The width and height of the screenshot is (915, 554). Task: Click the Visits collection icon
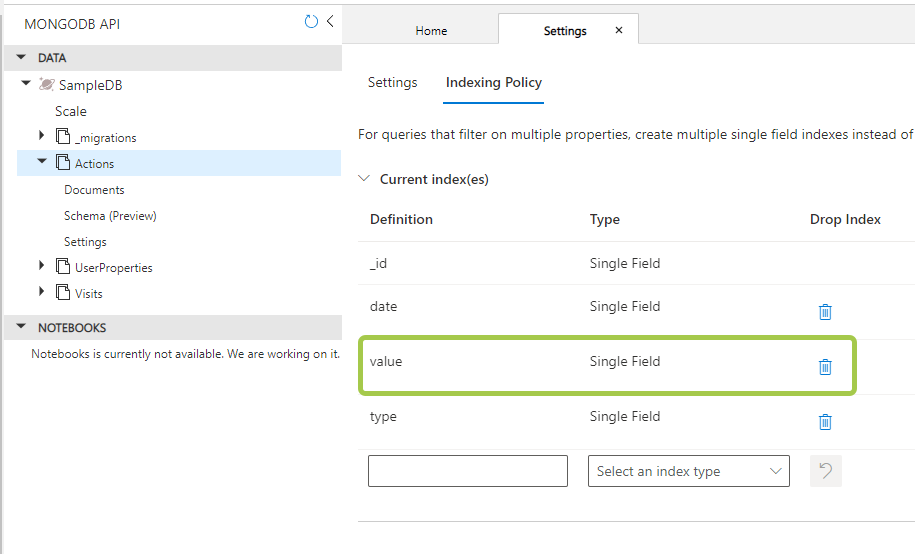pos(63,291)
